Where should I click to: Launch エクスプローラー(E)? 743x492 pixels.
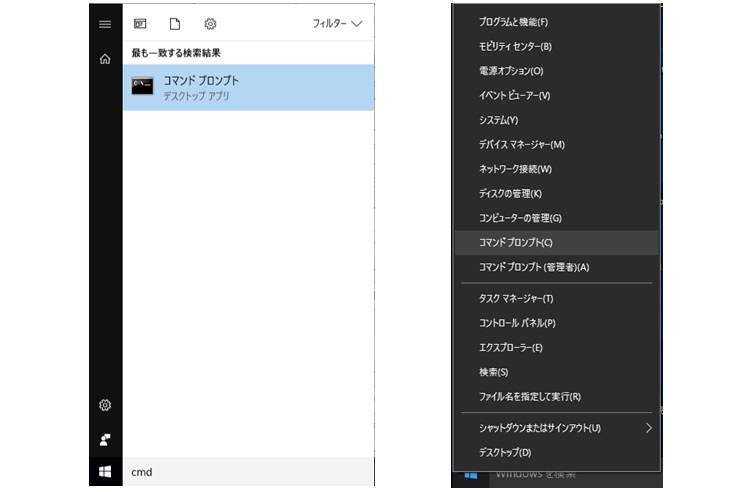[556, 348]
